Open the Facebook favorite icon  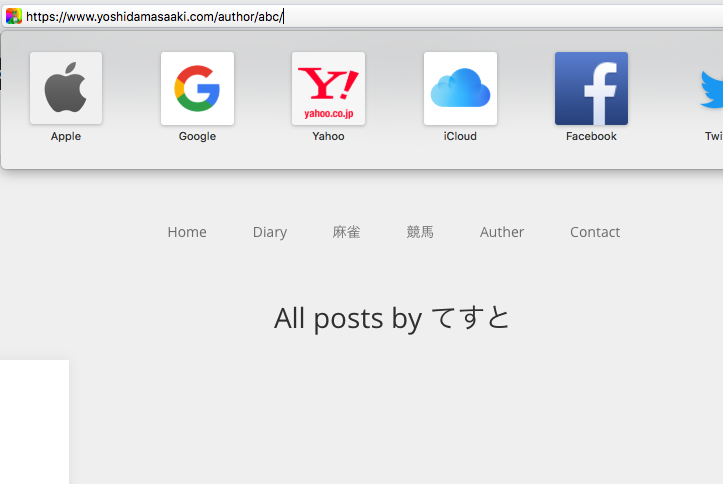pos(591,88)
